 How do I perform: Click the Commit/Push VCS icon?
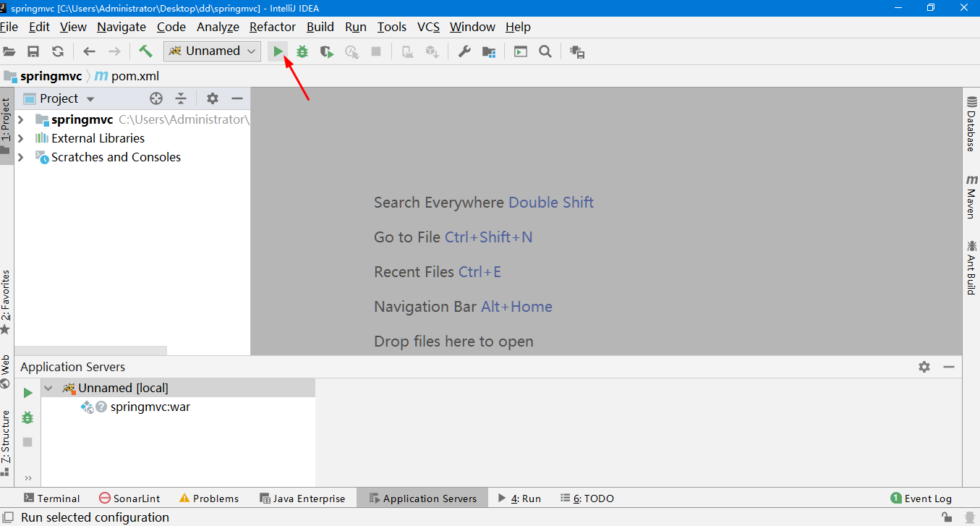(433, 51)
